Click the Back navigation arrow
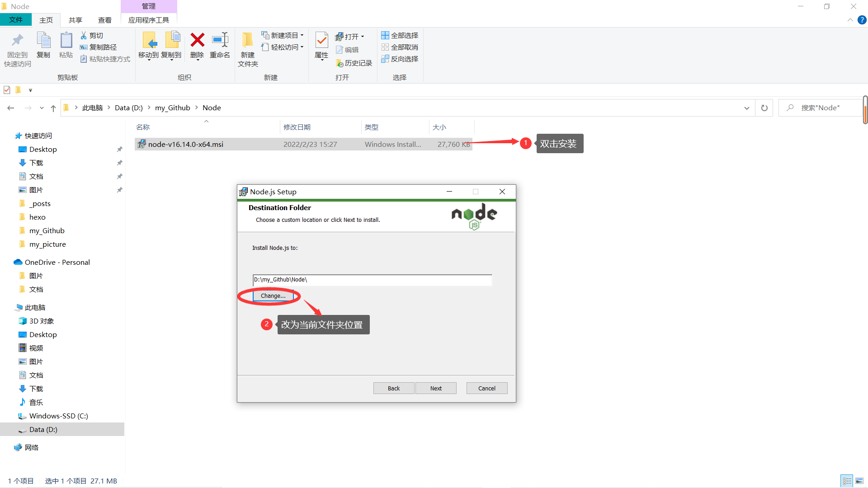This screenshot has width=868, height=488. [11, 108]
